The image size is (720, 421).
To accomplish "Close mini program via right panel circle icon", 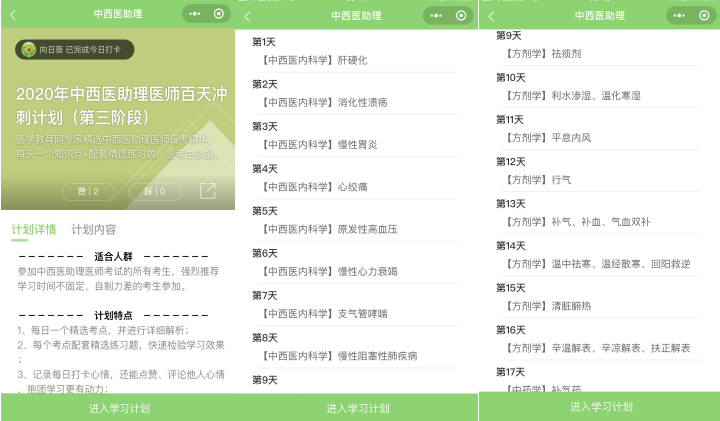I will (703, 16).
